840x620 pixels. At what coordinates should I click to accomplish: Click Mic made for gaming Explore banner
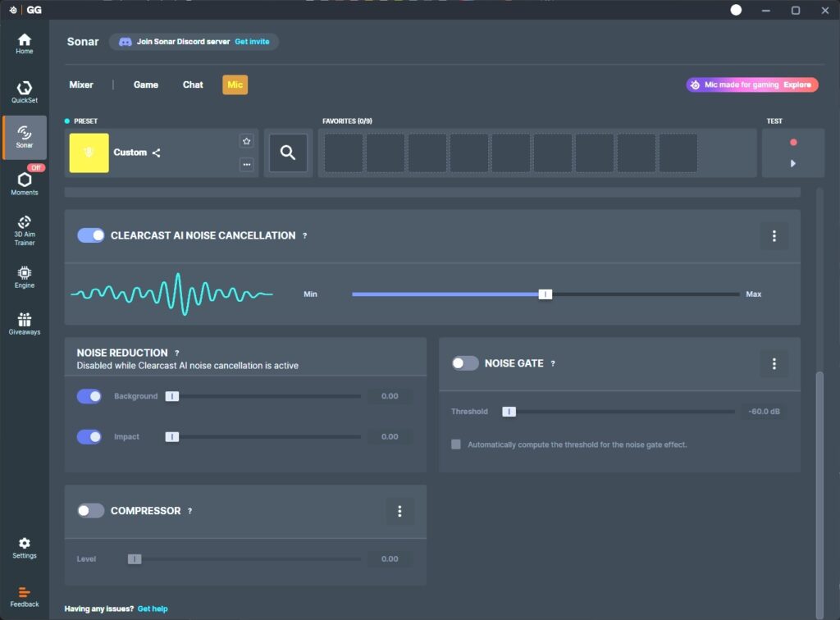[752, 84]
